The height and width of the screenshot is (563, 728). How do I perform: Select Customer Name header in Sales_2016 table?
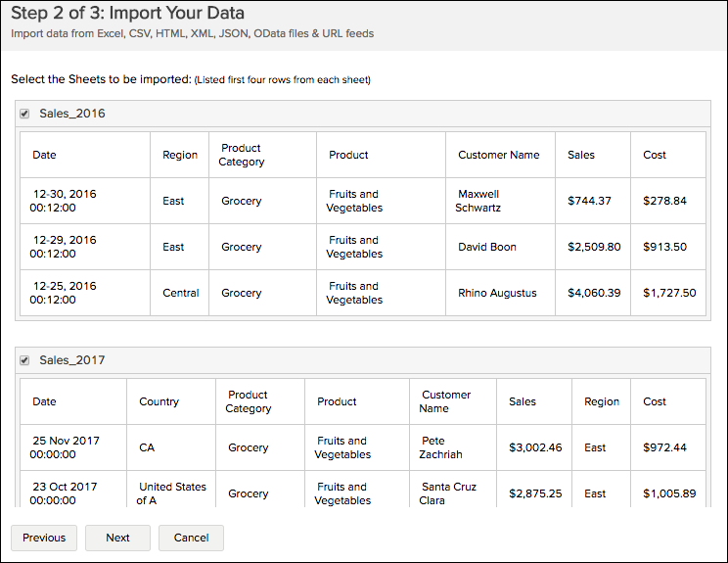[498, 155]
